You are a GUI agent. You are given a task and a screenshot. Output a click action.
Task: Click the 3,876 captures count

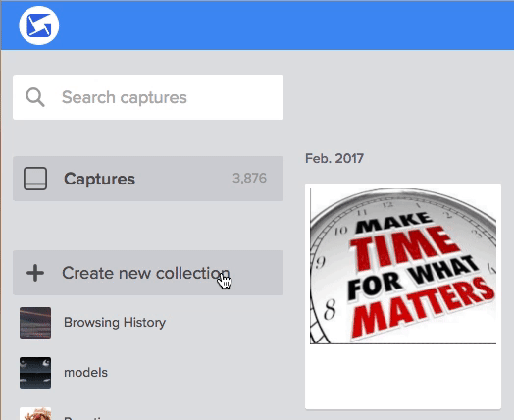(x=249, y=178)
